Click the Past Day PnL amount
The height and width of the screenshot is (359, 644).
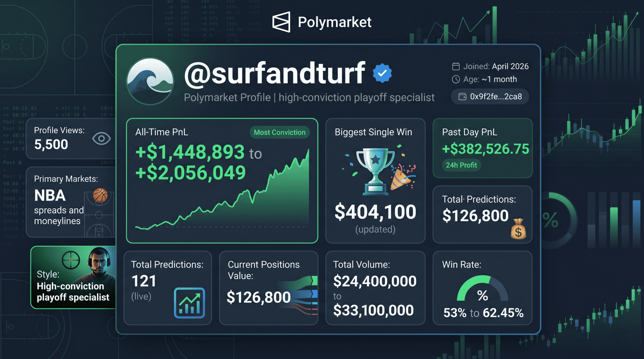point(485,149)
